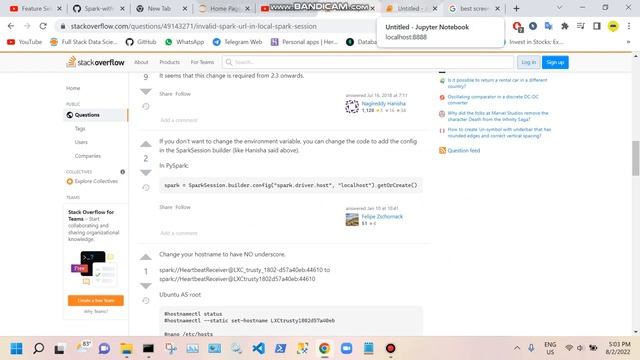Screen dimensions: 640x360
Task: Switch to the Home Page Jupyter tab
Action: click(224, 8)
